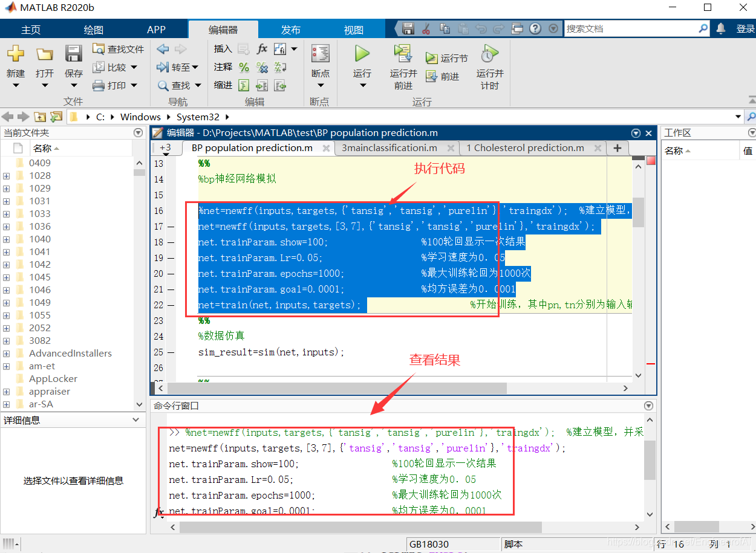Click the quick access cut scissors icon
756x553 pixels.
(426, 28)
